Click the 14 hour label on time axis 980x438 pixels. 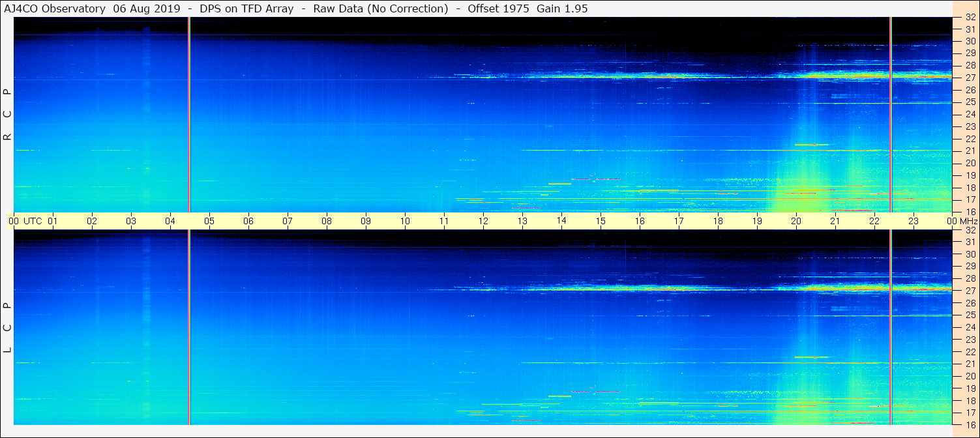(x=561, y=221)
